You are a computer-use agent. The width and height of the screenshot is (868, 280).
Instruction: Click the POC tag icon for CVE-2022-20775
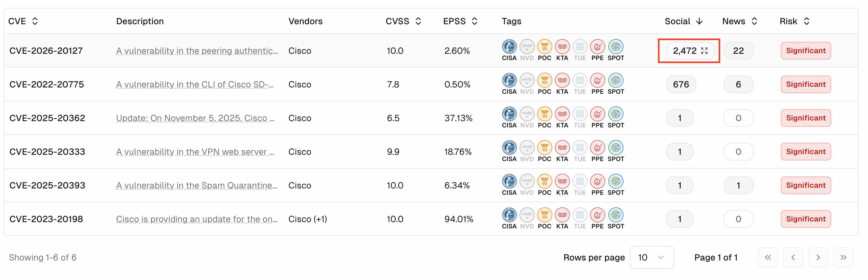(x=544, y=80)
